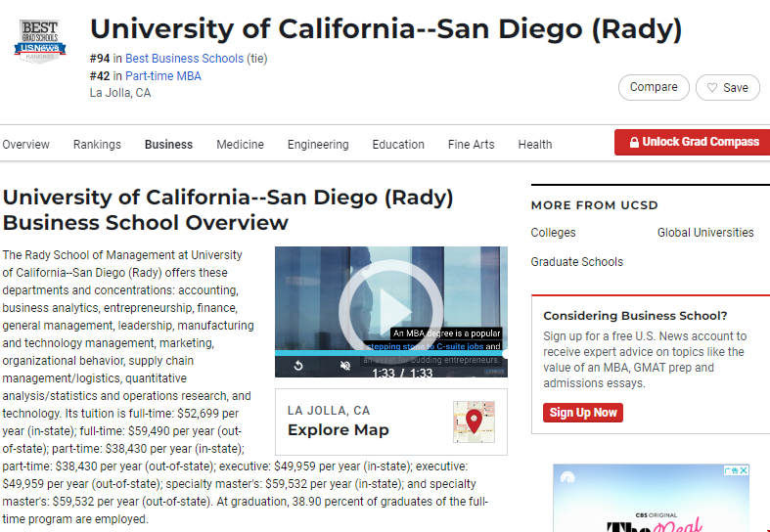
Task: Click 'LA JOLLA, CA' label in map card
Action: click(x=329, y=411)
